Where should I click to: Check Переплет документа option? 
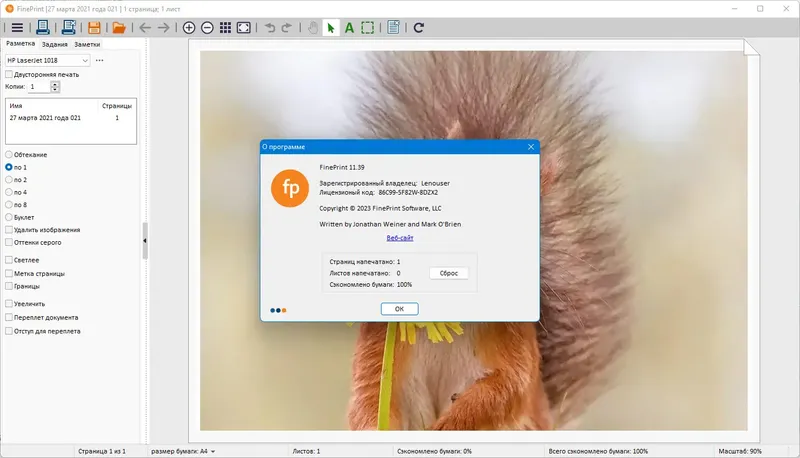pyautogui.click(x=9, y=317)
